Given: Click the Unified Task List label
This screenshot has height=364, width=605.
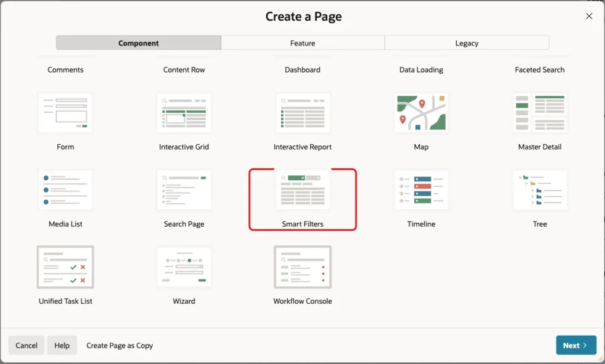Looking at the screenshot, I should click(x=65, y=301).
